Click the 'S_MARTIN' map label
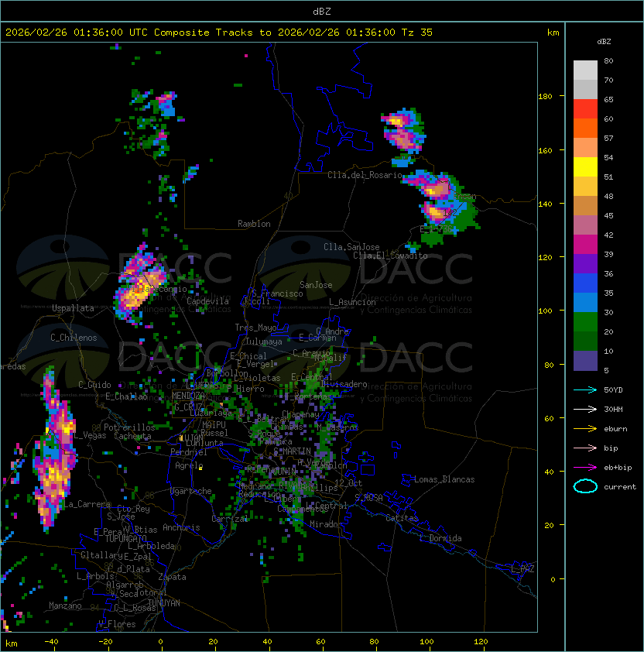The width and height of the screenshot is (644, 652). pyautogui.click(x=293, y=451)
